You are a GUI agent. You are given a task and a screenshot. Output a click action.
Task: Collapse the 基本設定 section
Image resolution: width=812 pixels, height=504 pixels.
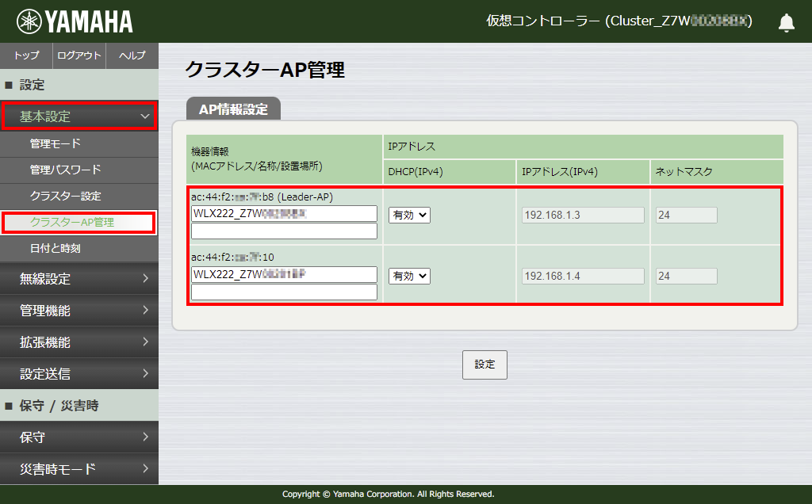coord(79,115)
